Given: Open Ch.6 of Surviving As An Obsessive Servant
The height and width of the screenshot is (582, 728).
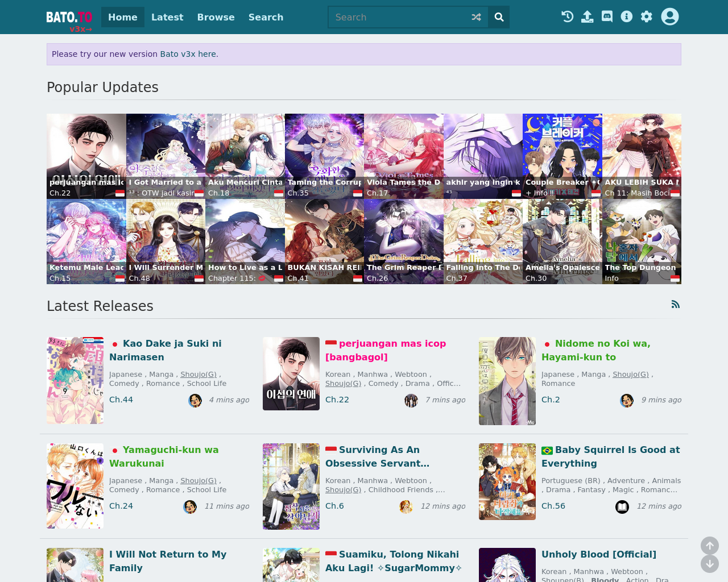Looking at the screenshot, I should [334, 506].
